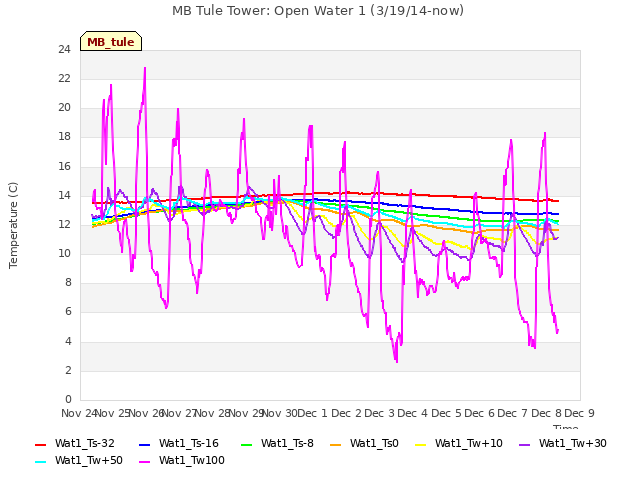The image size is (640, 480).
Task: Click the purple Wat1_Tw+30 legend swatch
Action: [x=524, y=444]
